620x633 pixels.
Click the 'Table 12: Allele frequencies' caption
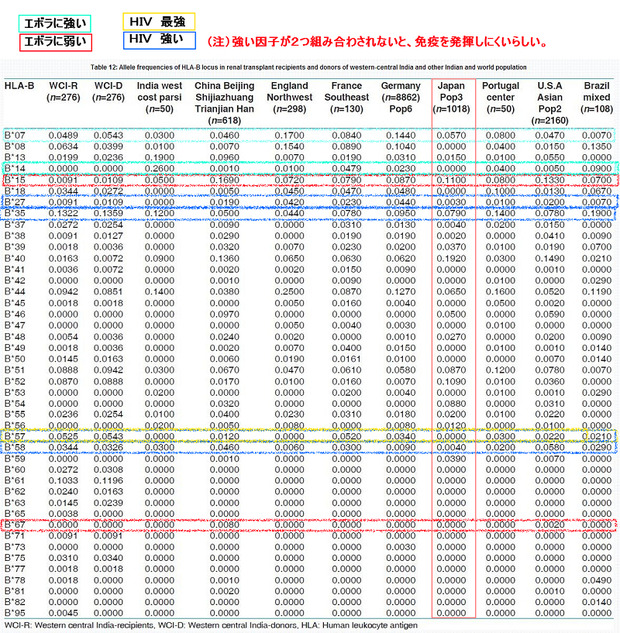click(x=308, y=67)
